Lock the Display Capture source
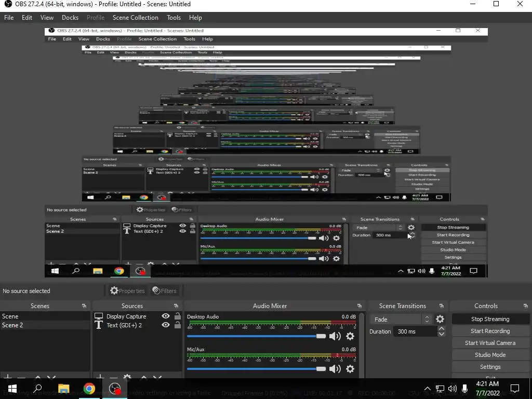Image resolution: width=532 pixels, height=399 pixels. pos(178,316)
